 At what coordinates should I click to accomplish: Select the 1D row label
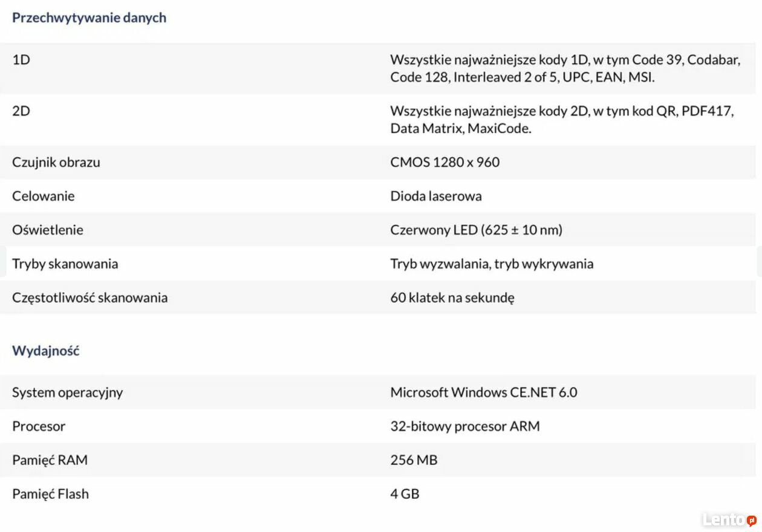(21, 60)
